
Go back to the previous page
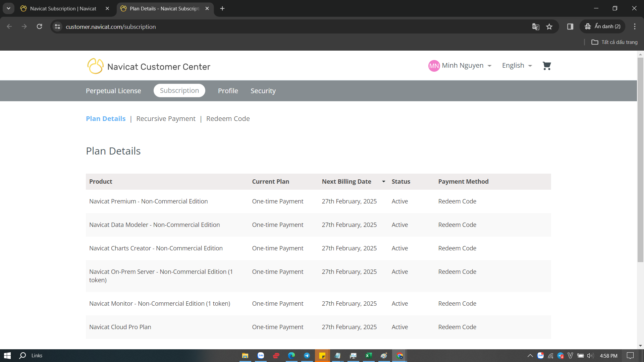(x=9, y=26)
